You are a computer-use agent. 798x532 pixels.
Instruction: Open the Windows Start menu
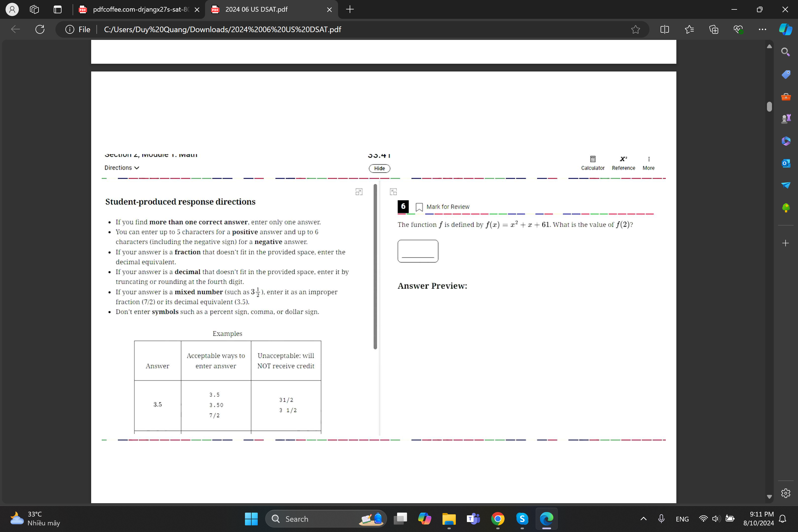pos(251,519)
